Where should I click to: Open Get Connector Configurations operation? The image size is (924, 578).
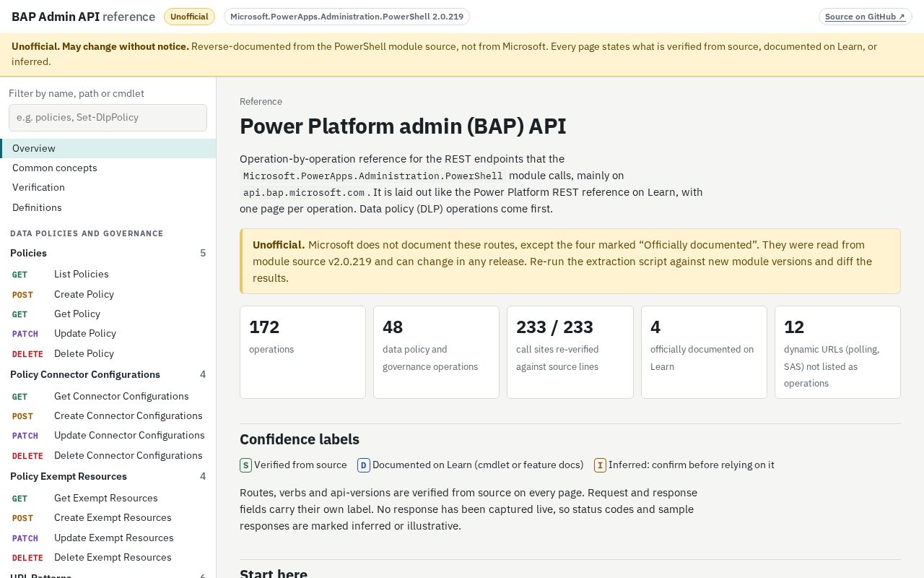[108, 396]
